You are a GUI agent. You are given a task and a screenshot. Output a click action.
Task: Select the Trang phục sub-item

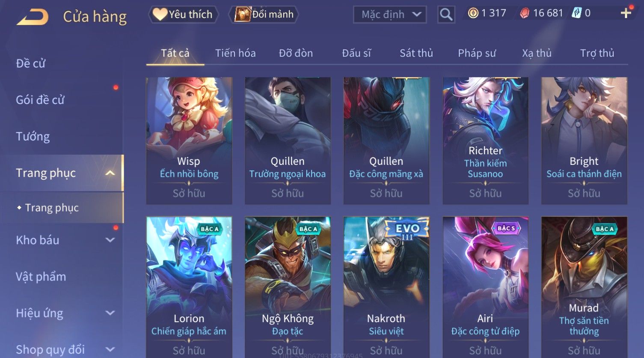click(x=52, y=208)
